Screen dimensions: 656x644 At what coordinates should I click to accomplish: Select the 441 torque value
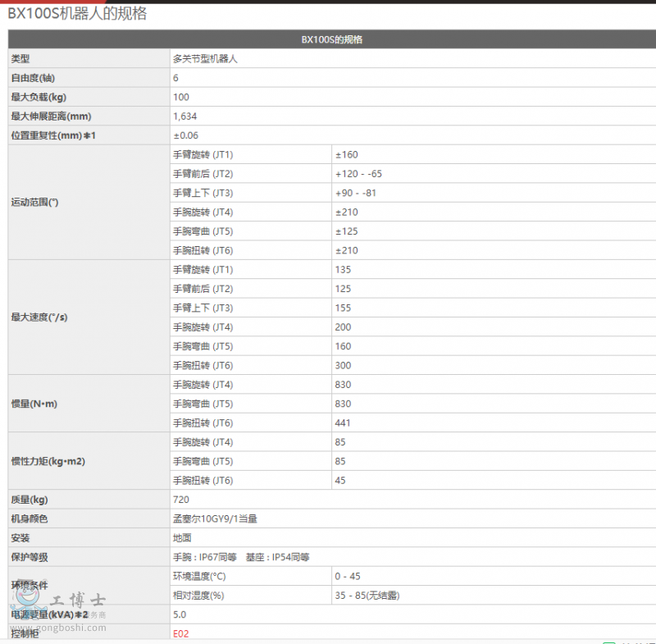[x=343, y=422]
